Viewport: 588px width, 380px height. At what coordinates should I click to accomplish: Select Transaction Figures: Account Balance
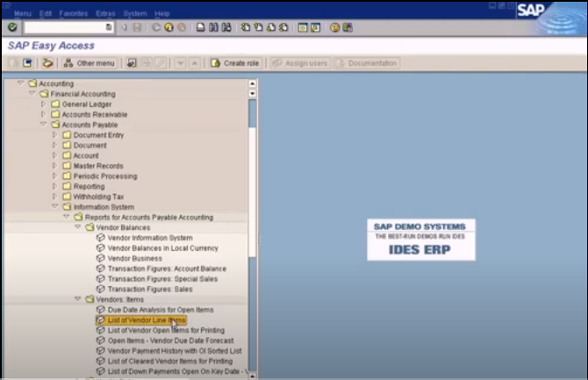[167, 269]
